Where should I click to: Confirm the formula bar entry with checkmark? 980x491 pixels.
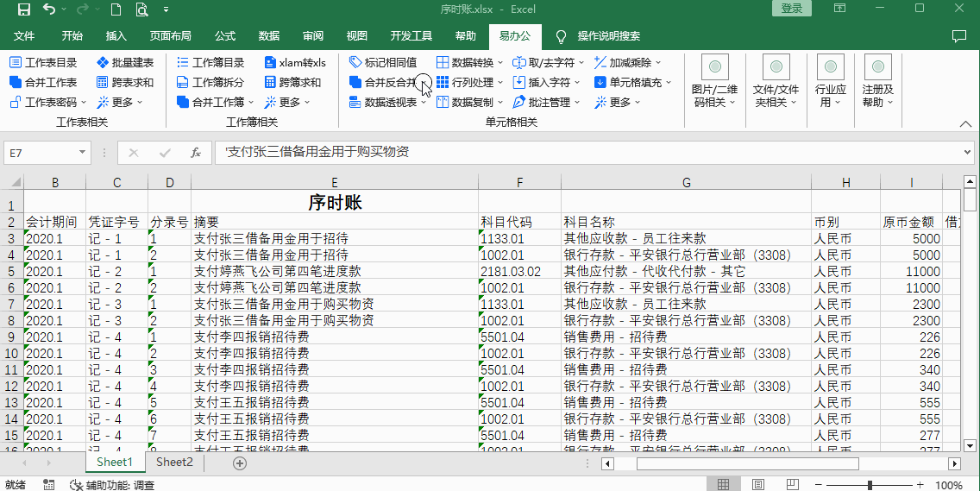[165, 153]
